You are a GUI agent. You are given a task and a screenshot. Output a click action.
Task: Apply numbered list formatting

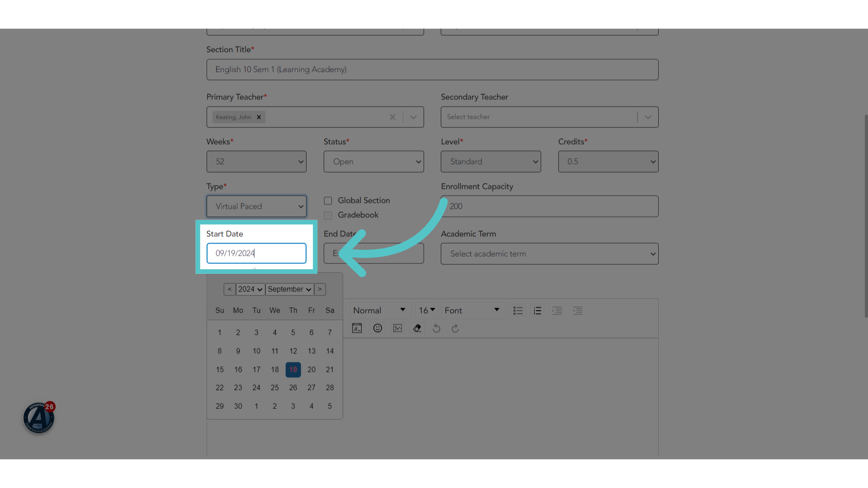coord(538,310)
